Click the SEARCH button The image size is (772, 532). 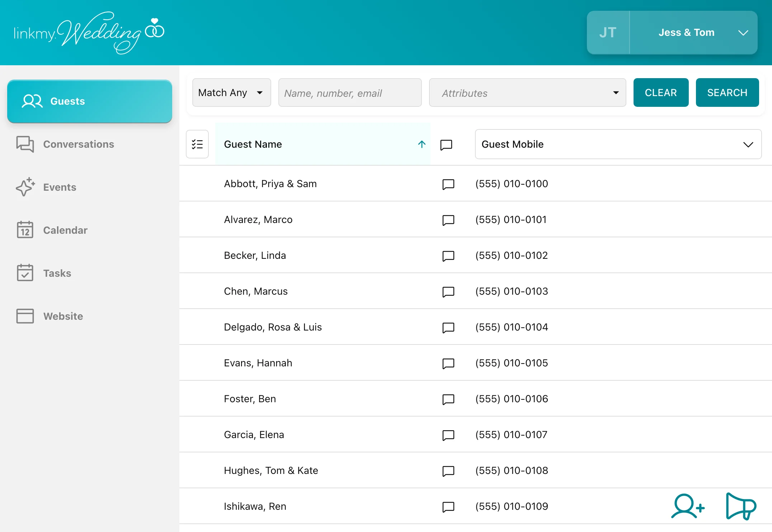[728, 93]
